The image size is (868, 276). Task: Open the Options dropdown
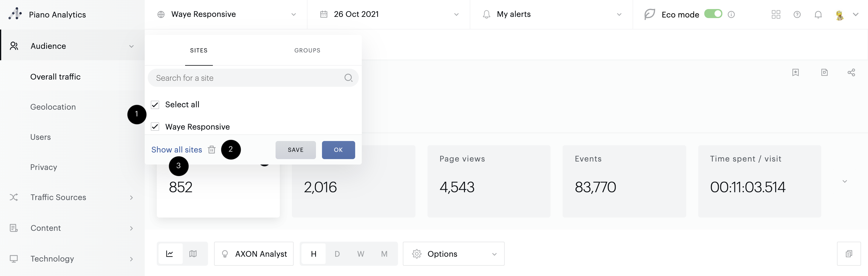pyautogui.click(x=453, y=254)
